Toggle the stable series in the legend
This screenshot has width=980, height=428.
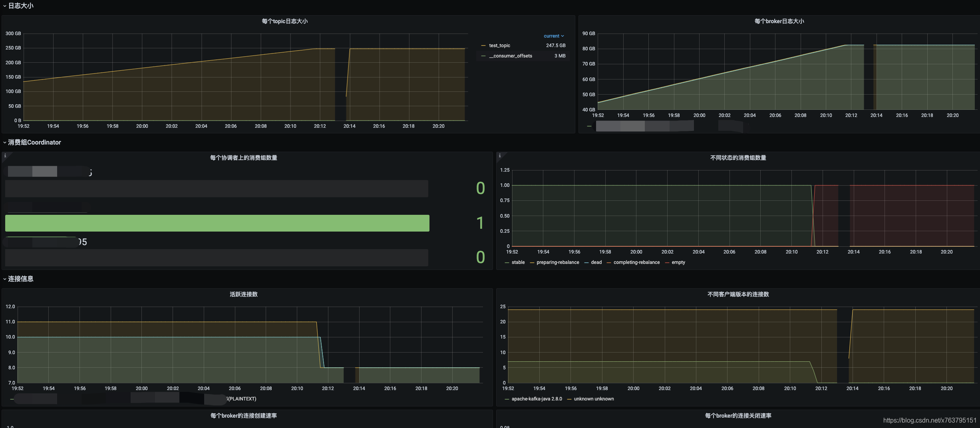[x=518, y=262]
